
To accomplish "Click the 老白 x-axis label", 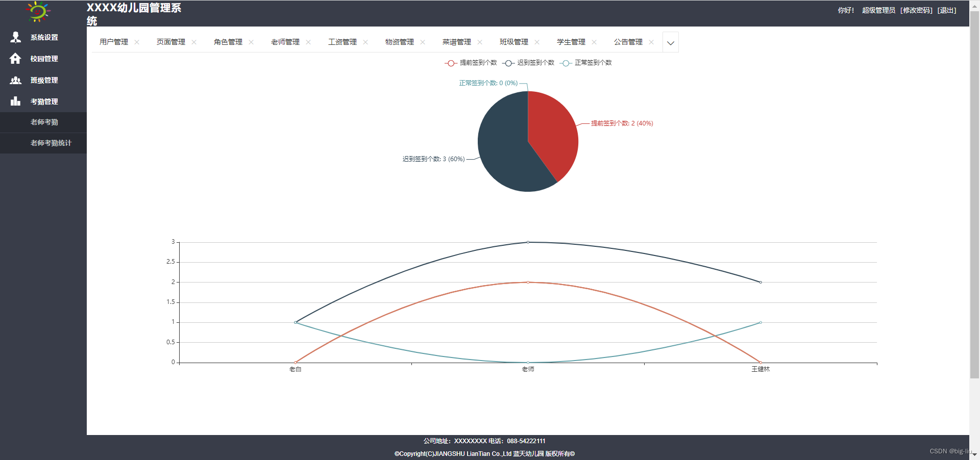I will point(296,369).
